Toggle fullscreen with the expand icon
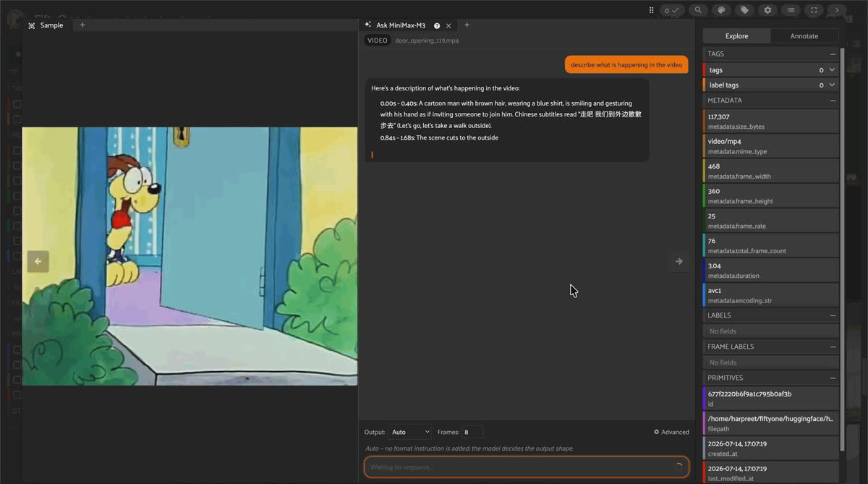This screenshot has width=868, height=484. tap(814, 10)
